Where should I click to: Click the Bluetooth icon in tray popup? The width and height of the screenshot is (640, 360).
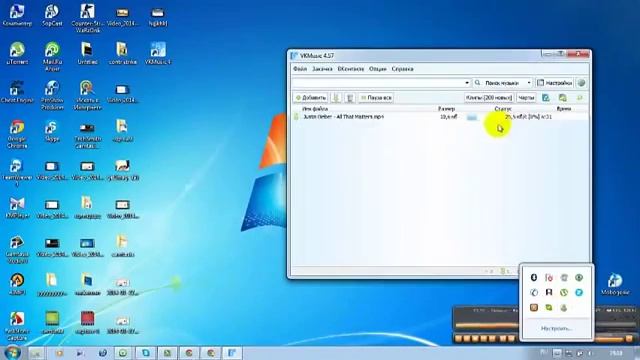coord(534,278)
